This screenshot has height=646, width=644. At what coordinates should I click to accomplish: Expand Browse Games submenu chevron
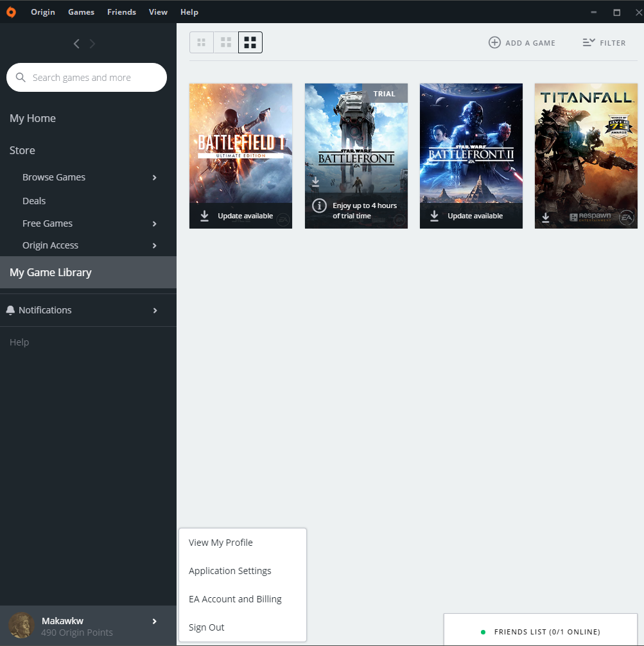[x=155, y=178]
